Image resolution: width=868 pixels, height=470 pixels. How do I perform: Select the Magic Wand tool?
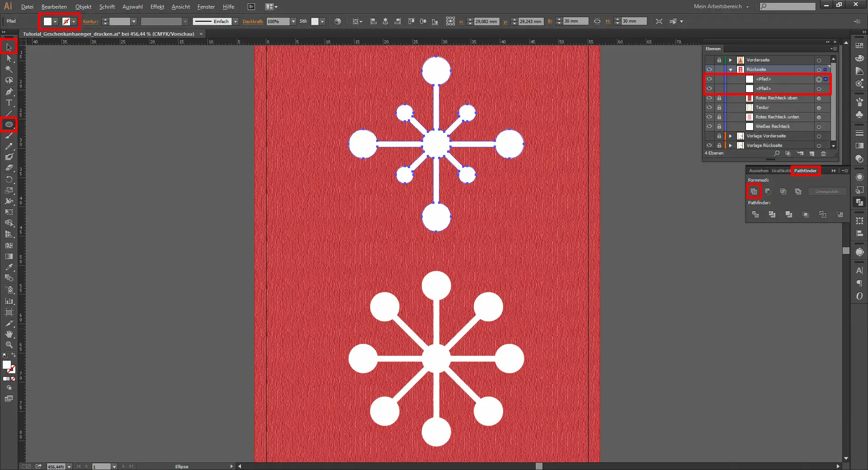click(x=9, y=69)
